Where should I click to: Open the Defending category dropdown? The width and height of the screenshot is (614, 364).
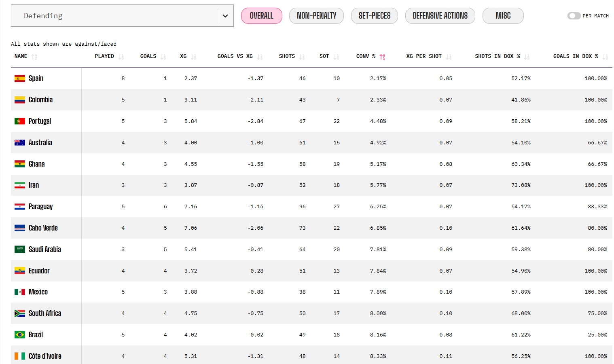pyautogui.click(x=122, y=16)
